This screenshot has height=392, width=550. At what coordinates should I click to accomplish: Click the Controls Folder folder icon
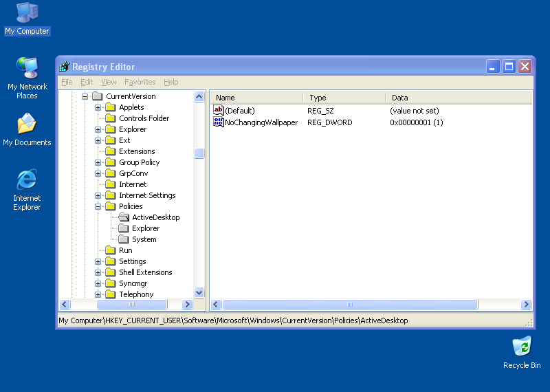click(110, 118)
